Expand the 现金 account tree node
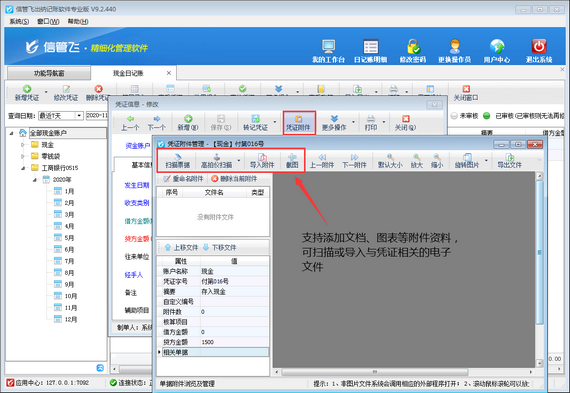This screenshot has width=570, height=393. pyautogui.click(x=23, y=145)
